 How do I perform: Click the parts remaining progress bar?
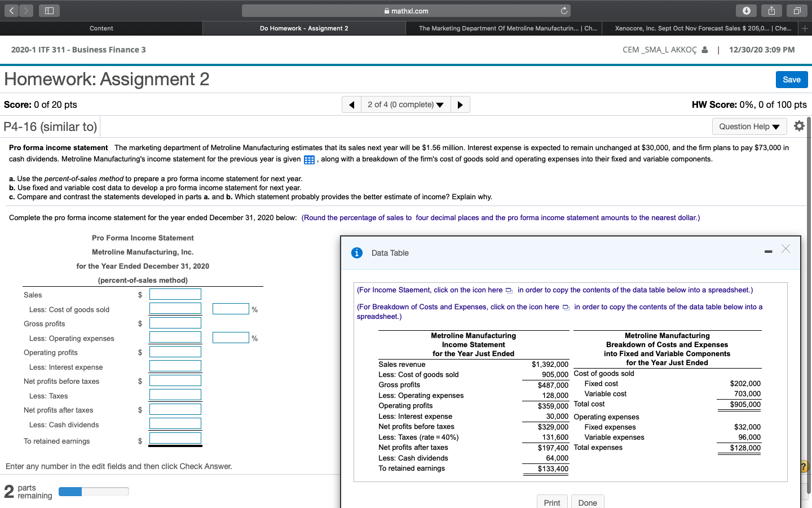coord(94,492)
